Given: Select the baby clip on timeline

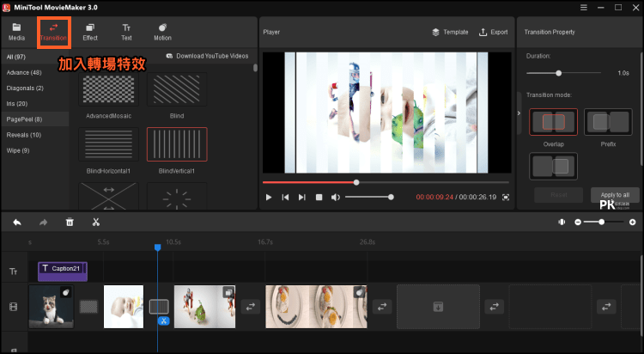Looking at the screenshot, I should (x=124, y=307).
